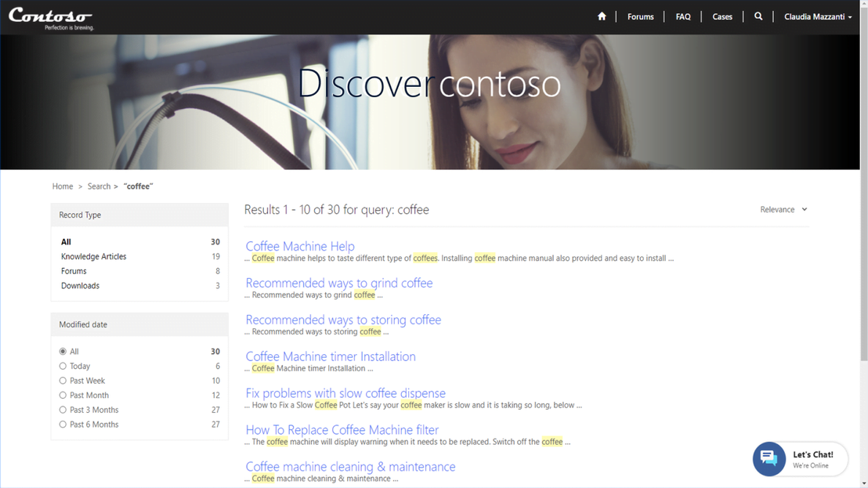Screen dimensions: 868x488
Task: Open the Forums menu item
Action: pos(640,17)
